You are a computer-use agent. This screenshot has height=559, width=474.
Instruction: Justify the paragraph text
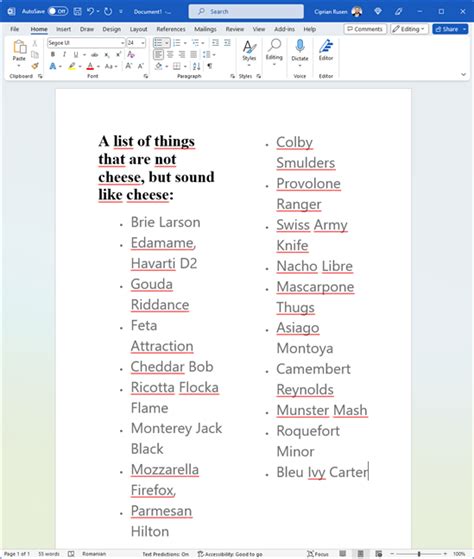point(194,55)
